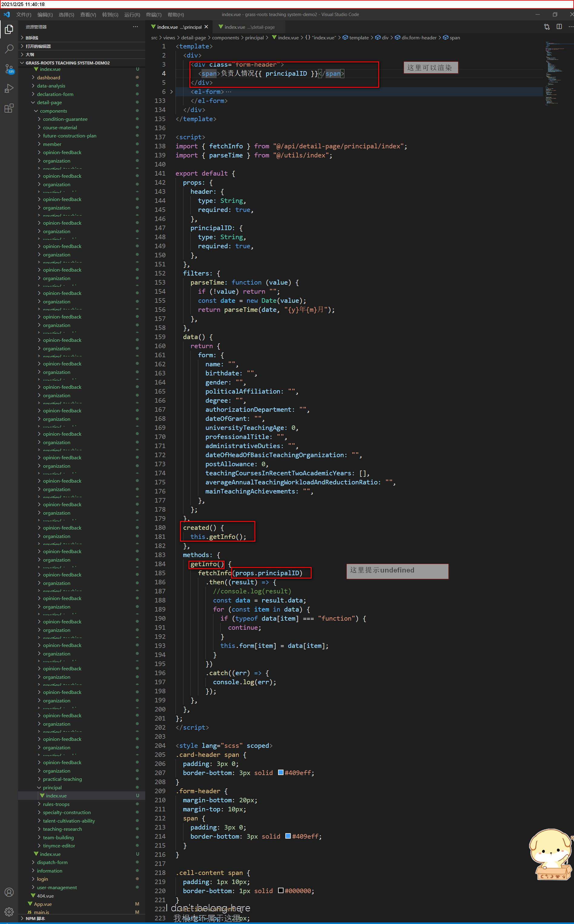The width and height of the screenshot is (574, 924).
Task: Expand the information folder
Action: (x=82, y=871)
